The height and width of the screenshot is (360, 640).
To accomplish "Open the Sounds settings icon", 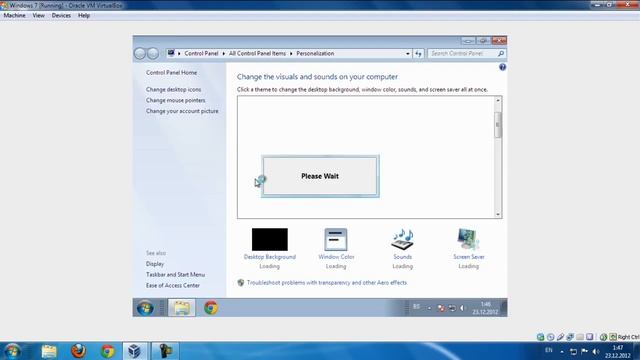I will [x=402, y=240].
